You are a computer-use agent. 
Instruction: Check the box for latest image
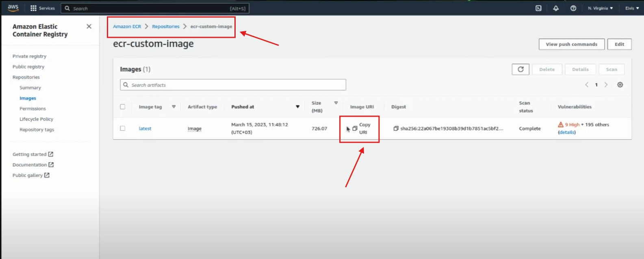(123, 128)
